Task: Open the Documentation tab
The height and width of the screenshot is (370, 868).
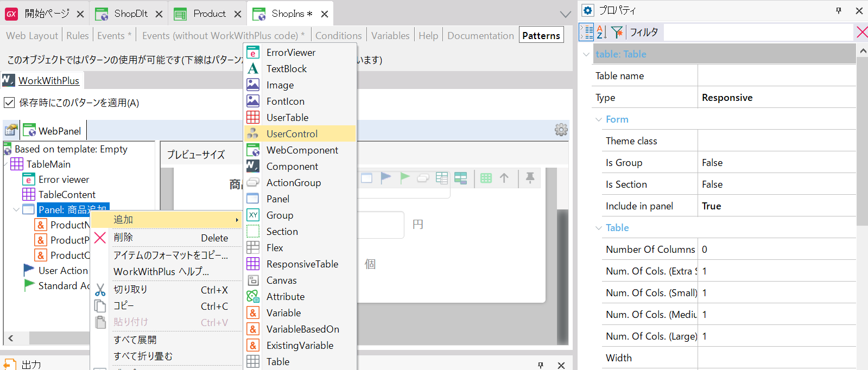Action: click(x=480, y=36)
